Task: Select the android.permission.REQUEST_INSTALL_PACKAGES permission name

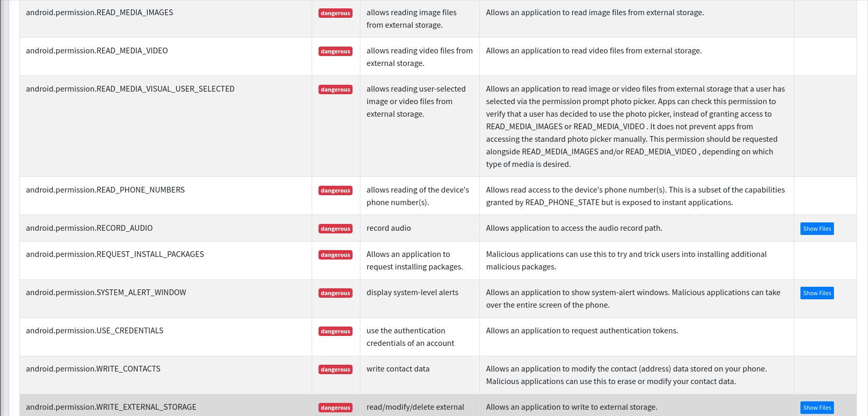Action: (115, 254)
